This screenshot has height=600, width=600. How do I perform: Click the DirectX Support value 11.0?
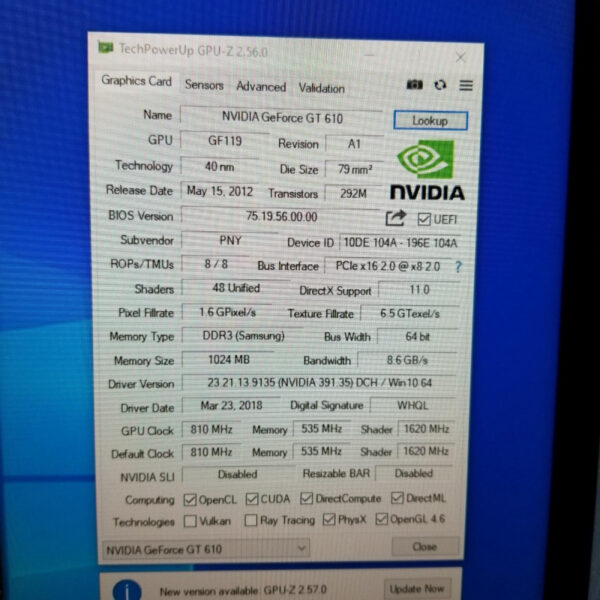pos(419,290)
